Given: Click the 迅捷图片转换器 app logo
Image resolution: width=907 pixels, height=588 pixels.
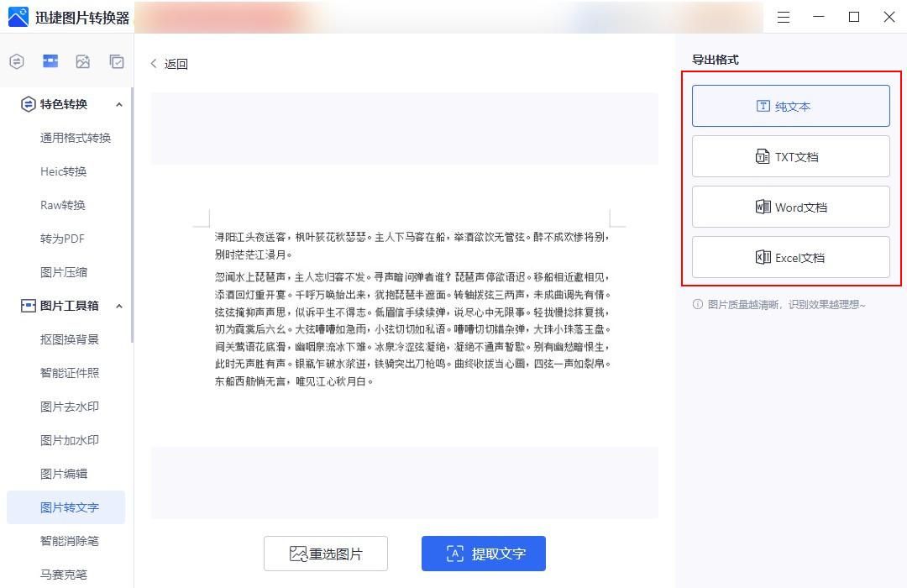Looking at the screenshot, I should point(18,18).
